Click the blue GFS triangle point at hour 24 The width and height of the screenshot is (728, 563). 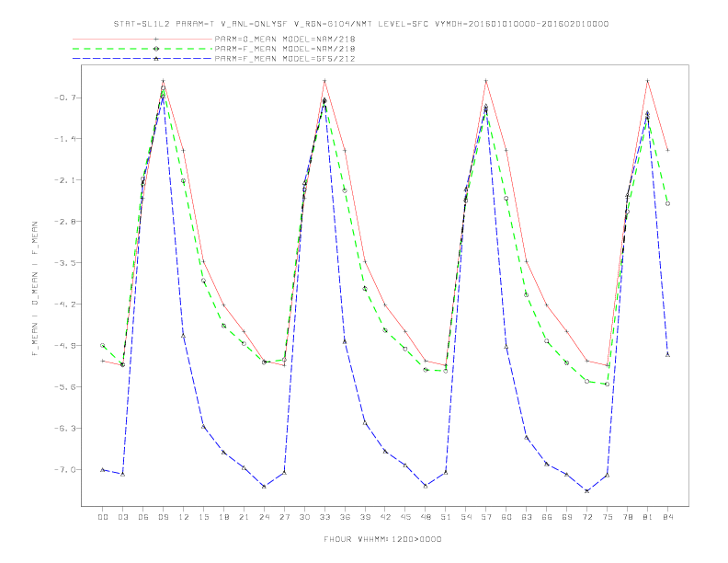click(264, 487)
